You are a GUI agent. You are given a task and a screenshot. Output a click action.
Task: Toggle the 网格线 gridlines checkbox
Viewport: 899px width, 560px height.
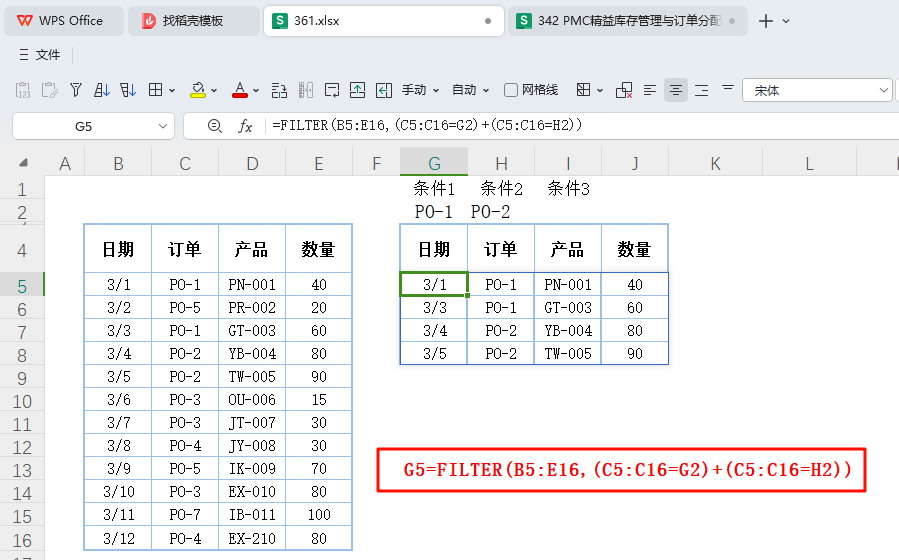pos(510,90)
